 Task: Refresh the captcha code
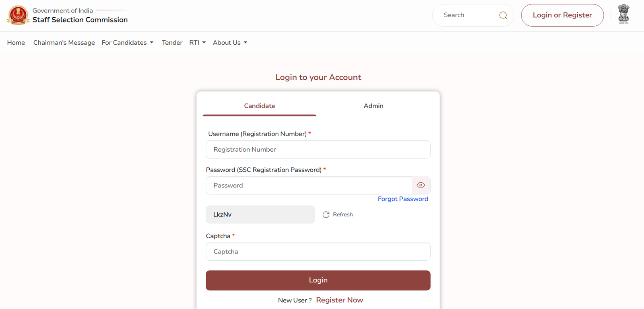pyautogui.click(x=338, y=214)
